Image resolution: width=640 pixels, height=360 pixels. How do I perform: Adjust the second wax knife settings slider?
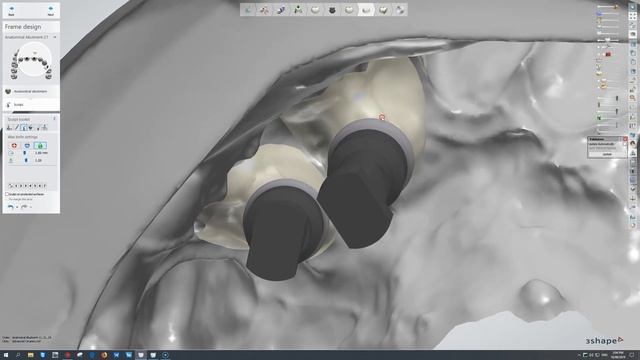point(26,160)
